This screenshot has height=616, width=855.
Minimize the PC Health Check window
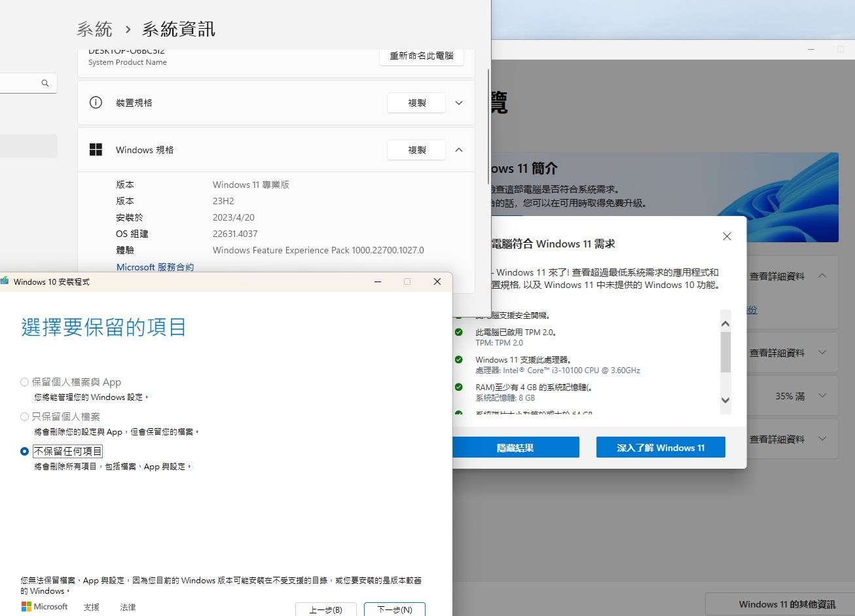click(811, 49)
